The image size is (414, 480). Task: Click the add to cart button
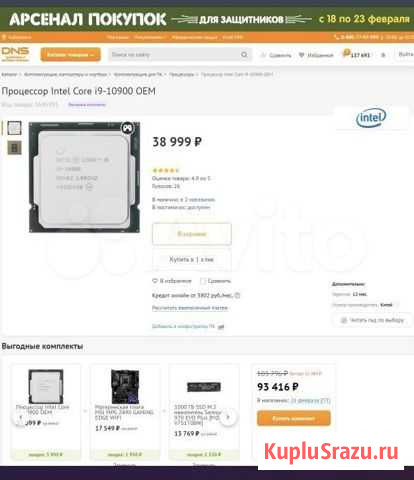click(x=192, y=234)
